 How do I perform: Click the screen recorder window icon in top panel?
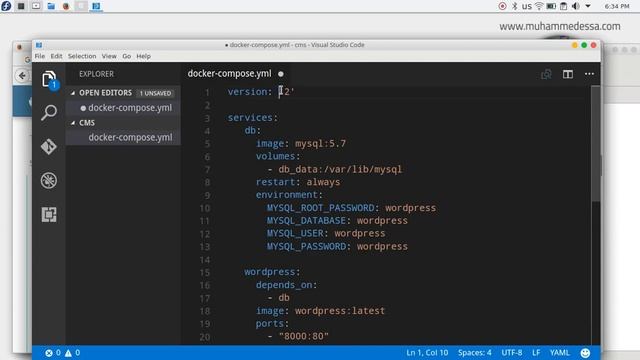(x=36, y=6)
